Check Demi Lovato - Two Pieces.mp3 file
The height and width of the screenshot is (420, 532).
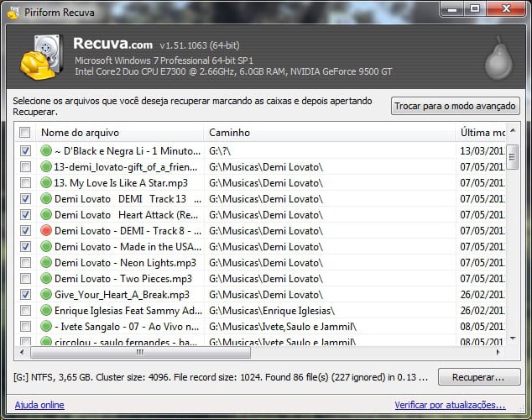(x=25, y=278)
